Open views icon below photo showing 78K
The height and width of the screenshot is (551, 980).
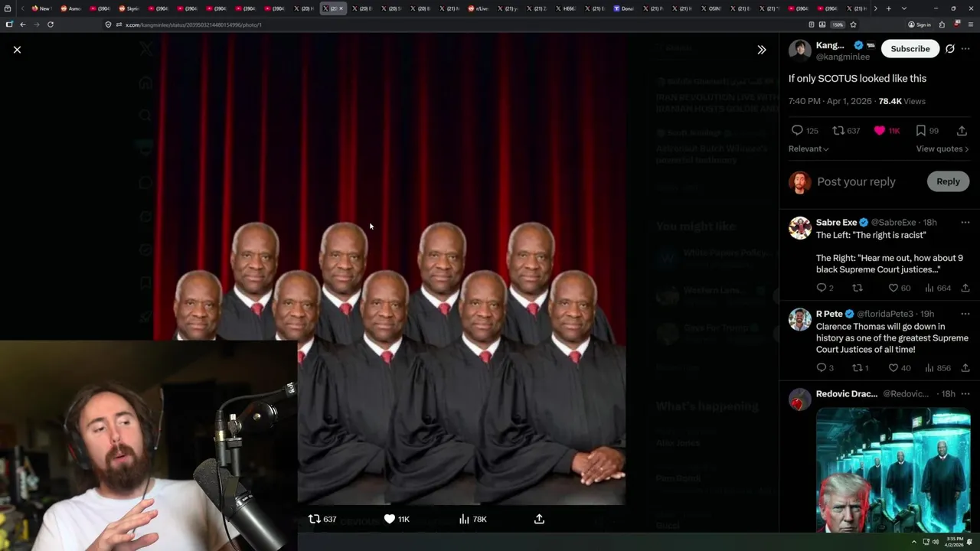pyautogui.click(x=464, y=519)
